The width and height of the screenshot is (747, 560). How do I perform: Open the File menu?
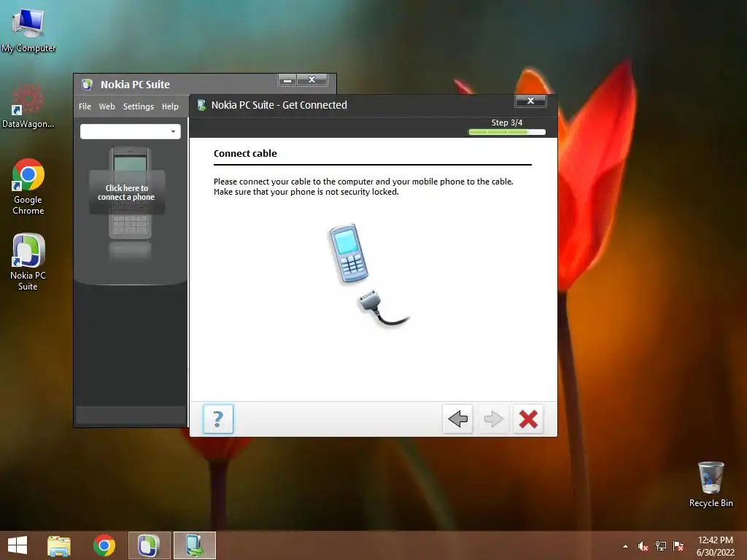tap(85, 106)
